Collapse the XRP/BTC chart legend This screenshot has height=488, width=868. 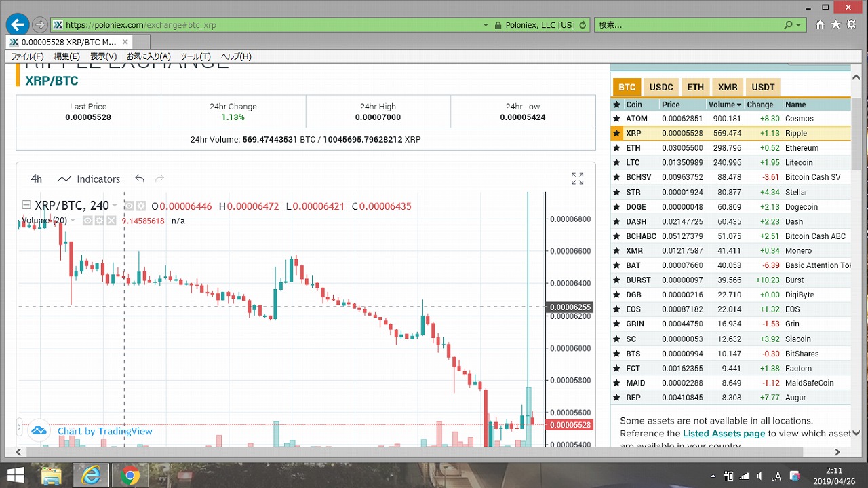(26, 206)
